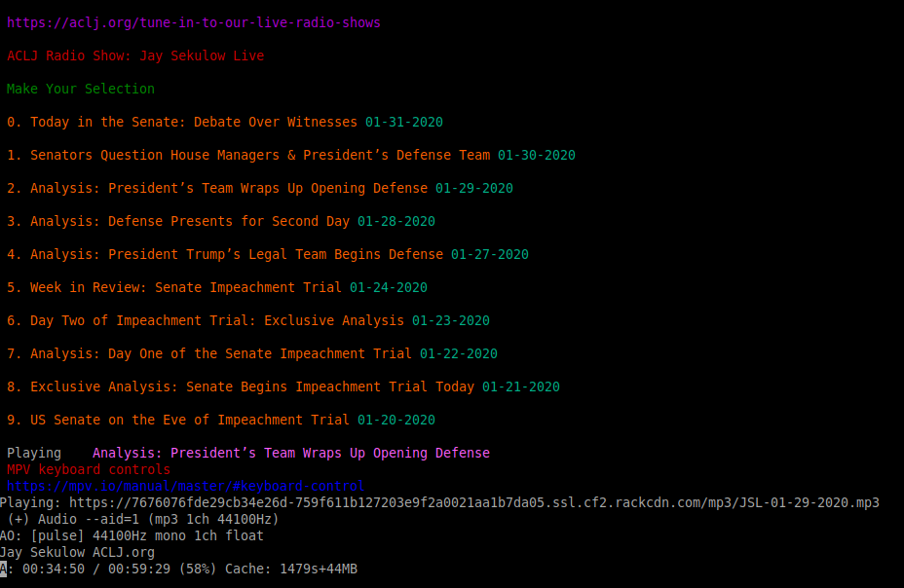This screenshot has width=904, height=588.
Task: Click the (58%) progress indicator
Action: (198, 569)
